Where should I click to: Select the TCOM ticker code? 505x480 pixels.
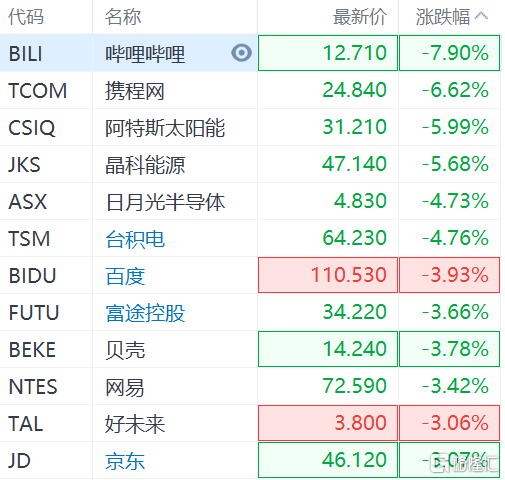(38, 90)
